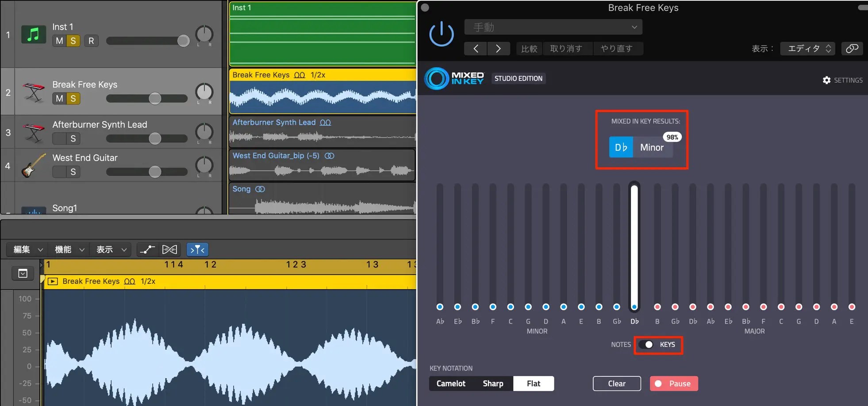Click the loop icon on Break Free Keys region
This screenshot has width=868, height=406.
(300, 75)
